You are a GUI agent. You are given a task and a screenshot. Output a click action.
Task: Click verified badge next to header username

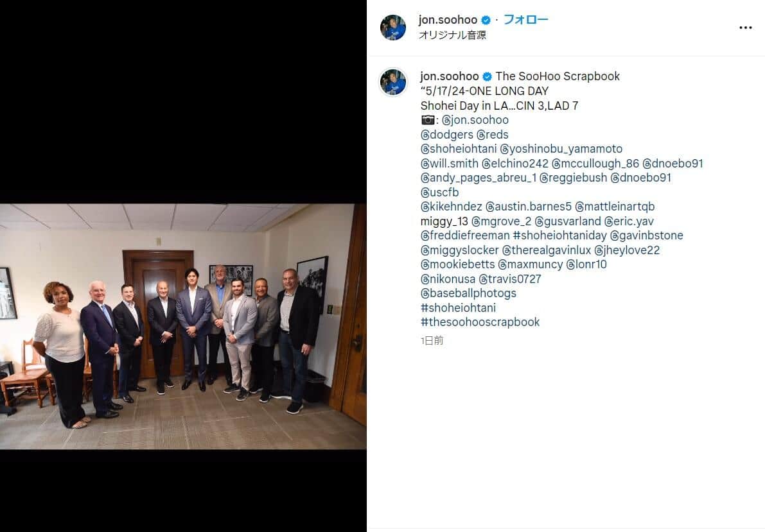tap(486, 21)
